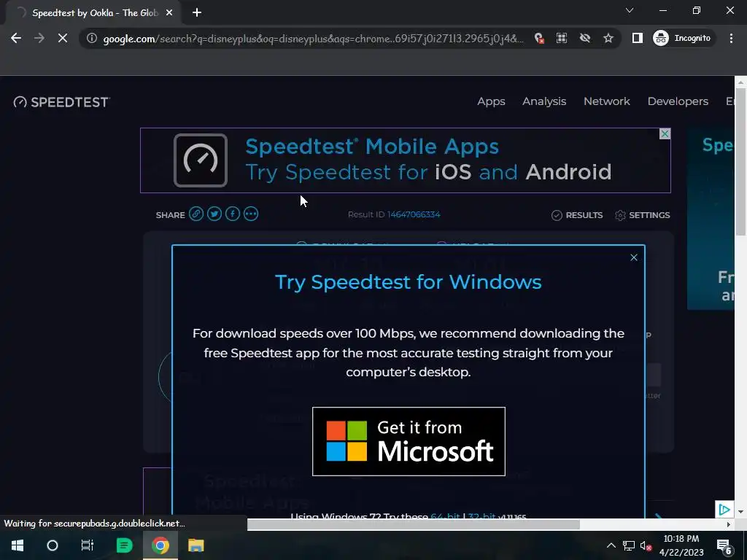Click the horizontal scrollbar thumb

(x=414, y=525)
